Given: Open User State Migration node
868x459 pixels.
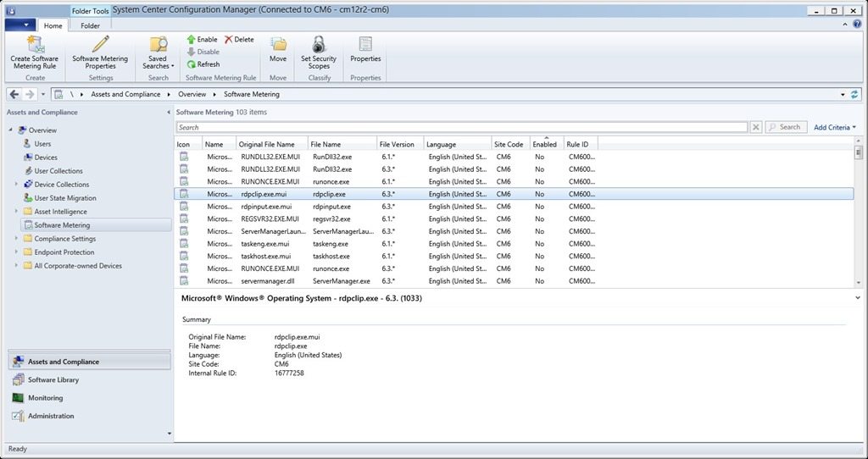Looking at the screenshot, I should point(64,198).
